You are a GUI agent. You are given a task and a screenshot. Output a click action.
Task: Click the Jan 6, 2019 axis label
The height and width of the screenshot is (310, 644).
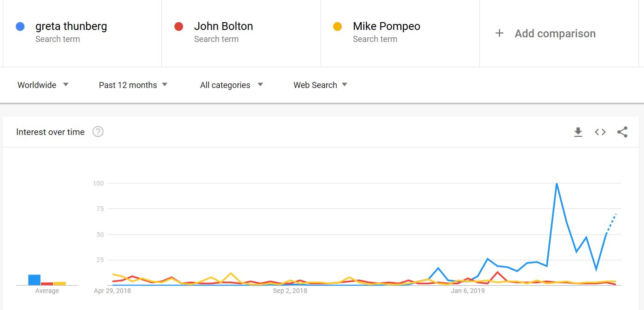[x=467, y=291]
